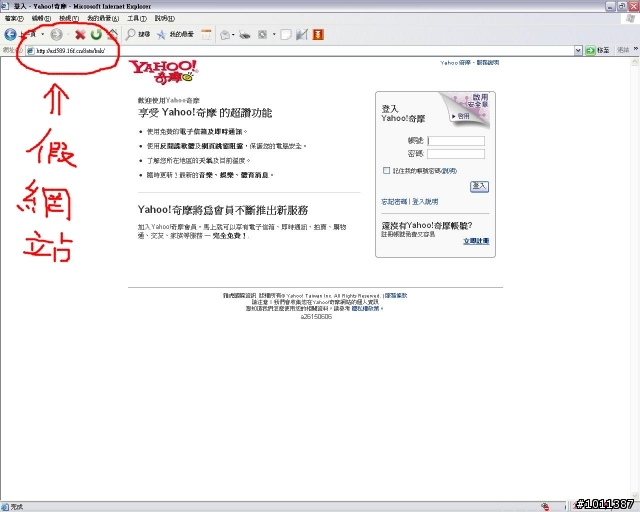
Task: Click the 連結 Links toolbar label
Action: pyautogui.click(x=623, y=50)
